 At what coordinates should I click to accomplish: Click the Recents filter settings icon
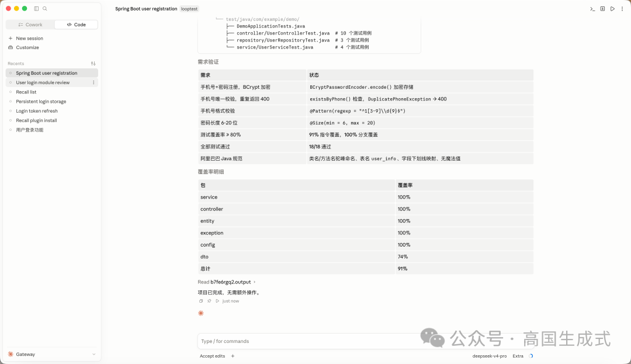[93, 64]
